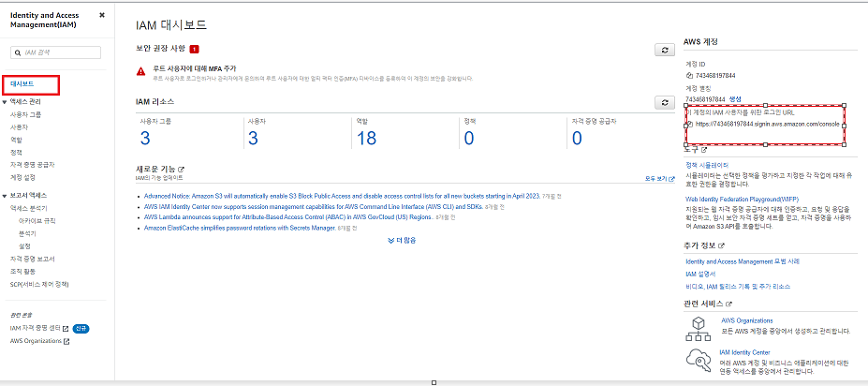Screen dimensions: 868x386
Task: Open 사용자 그룹 in the sidebar
Action: tap(25, 114)
